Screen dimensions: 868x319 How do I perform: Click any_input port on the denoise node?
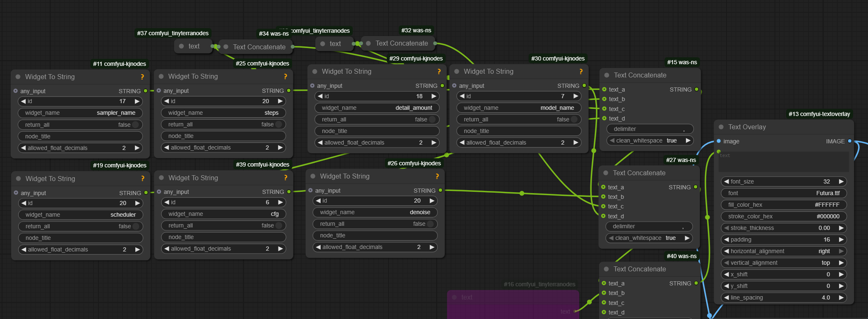[x=310, y=191]
